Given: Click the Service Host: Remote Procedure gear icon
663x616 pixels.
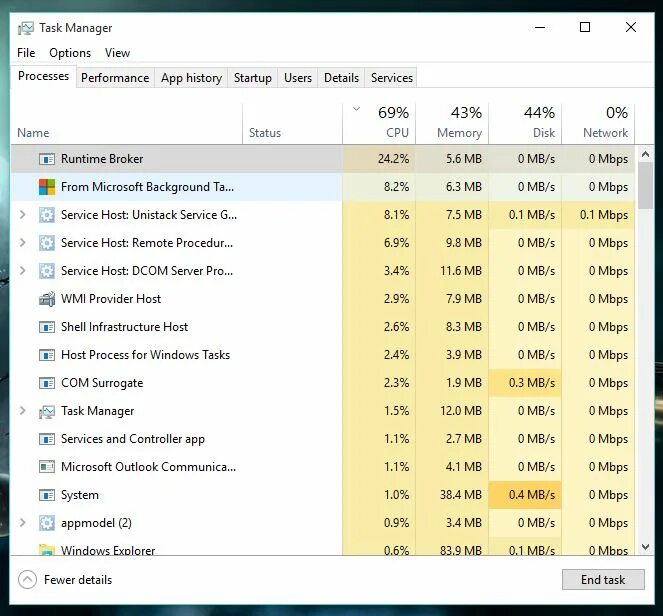Looking at the screenshot, I should [x=47, y=243].
